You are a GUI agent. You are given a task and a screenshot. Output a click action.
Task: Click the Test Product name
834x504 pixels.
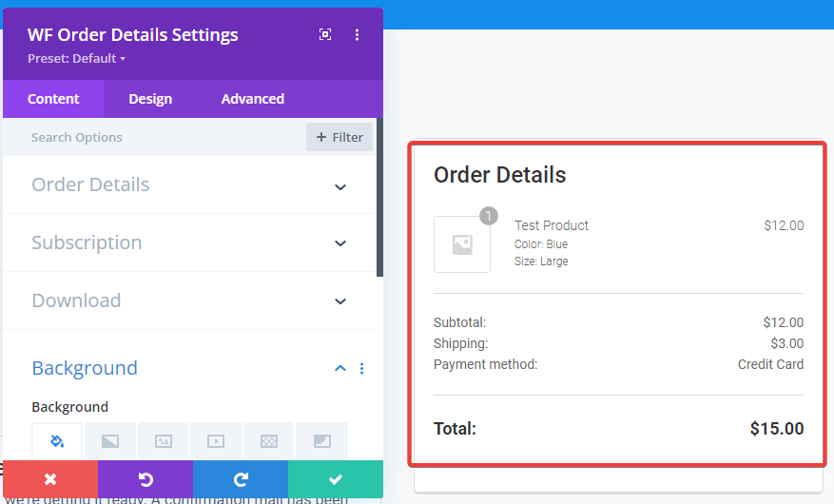click(551, 225)
